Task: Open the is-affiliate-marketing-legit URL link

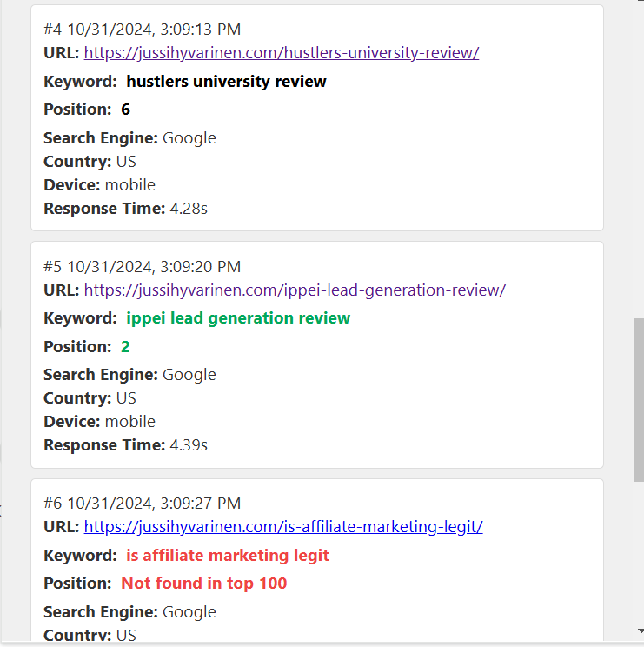Action: [283, 527]
